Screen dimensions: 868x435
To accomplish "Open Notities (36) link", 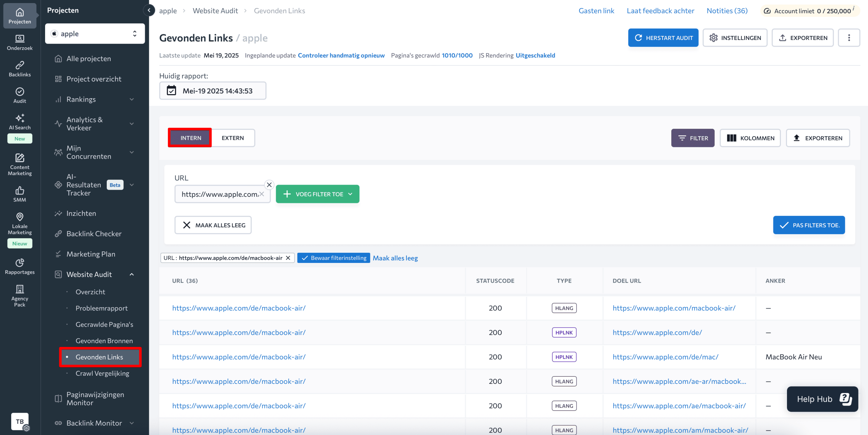I will coord(727,11).
